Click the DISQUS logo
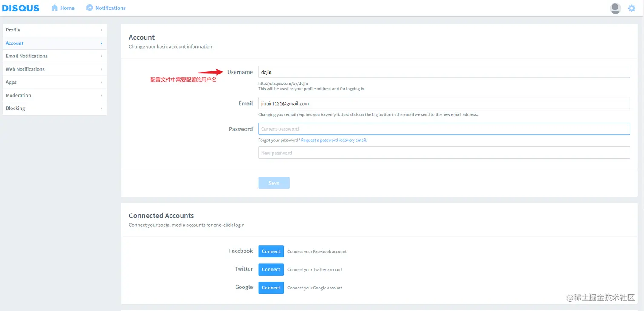Viewport: 644px width, 311px height. click(x=21, y=8)
